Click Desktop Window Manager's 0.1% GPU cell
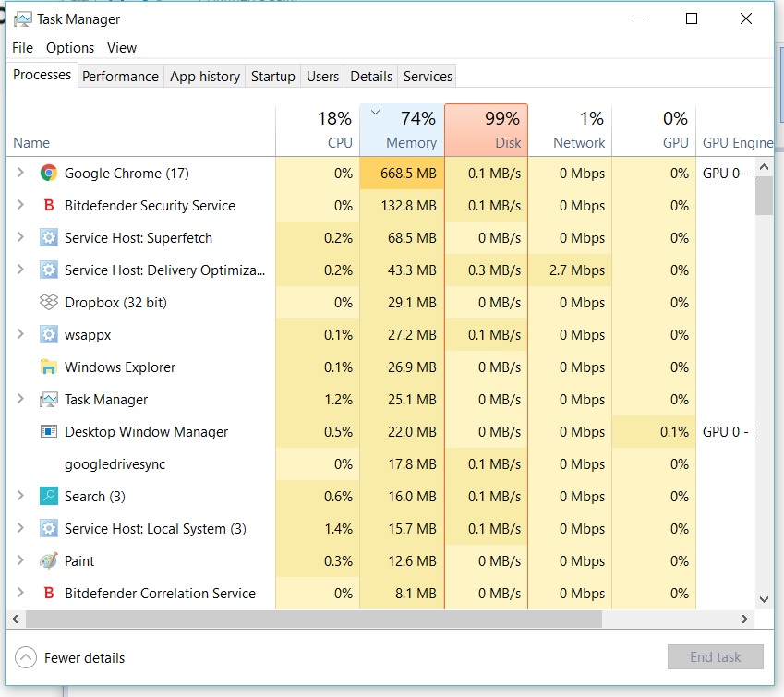 (654, 431)
